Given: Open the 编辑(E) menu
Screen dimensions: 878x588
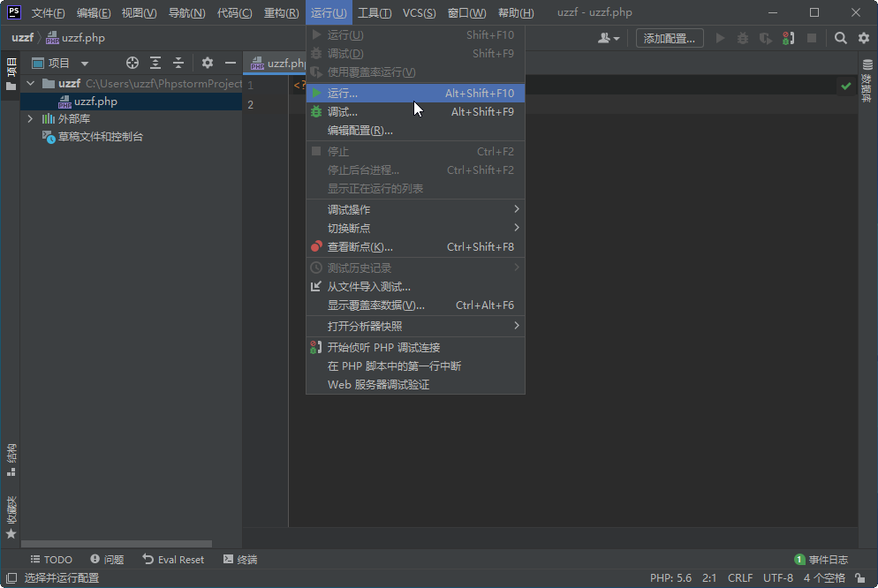Looking at the screenshot, I should pos(94,12).
